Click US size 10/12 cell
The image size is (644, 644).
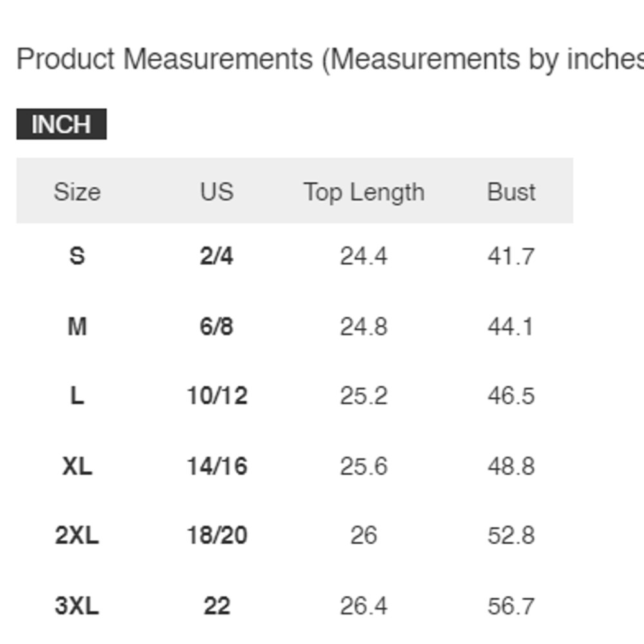217,395
